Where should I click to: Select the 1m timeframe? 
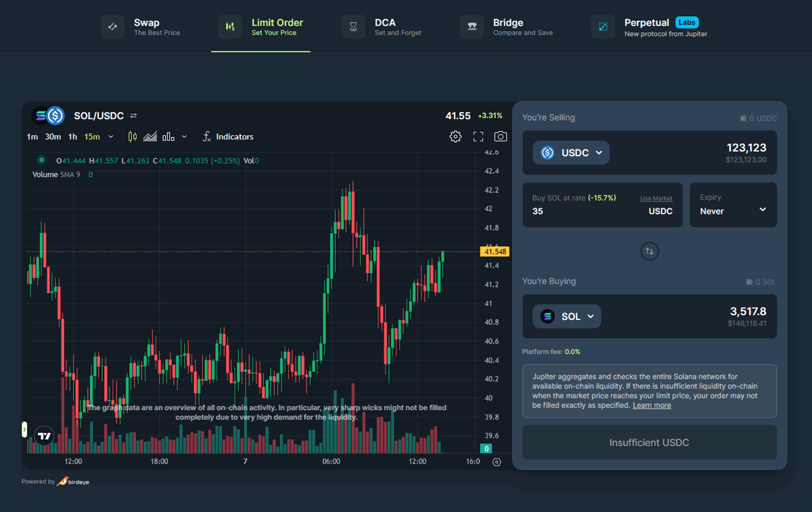tap(32, 137)
